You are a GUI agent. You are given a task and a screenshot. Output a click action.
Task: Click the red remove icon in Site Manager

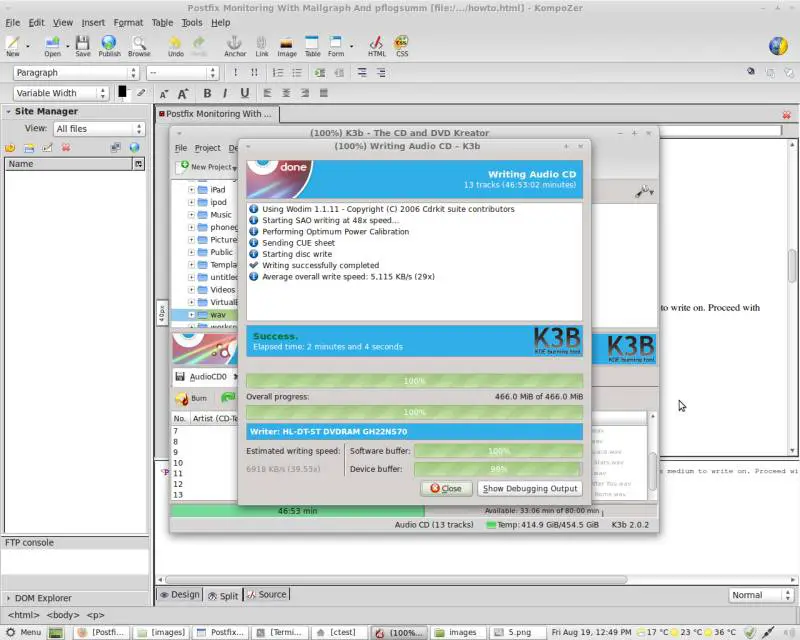point(66,147)
